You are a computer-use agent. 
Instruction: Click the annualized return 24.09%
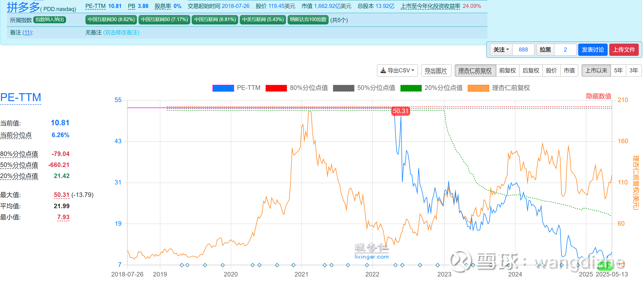(x=472, y=6)
